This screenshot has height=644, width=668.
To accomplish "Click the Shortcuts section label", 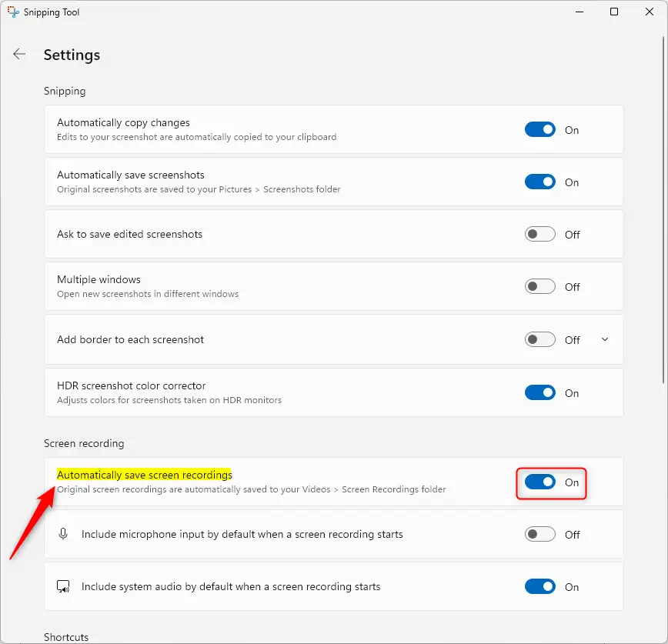I will point(66,637).
